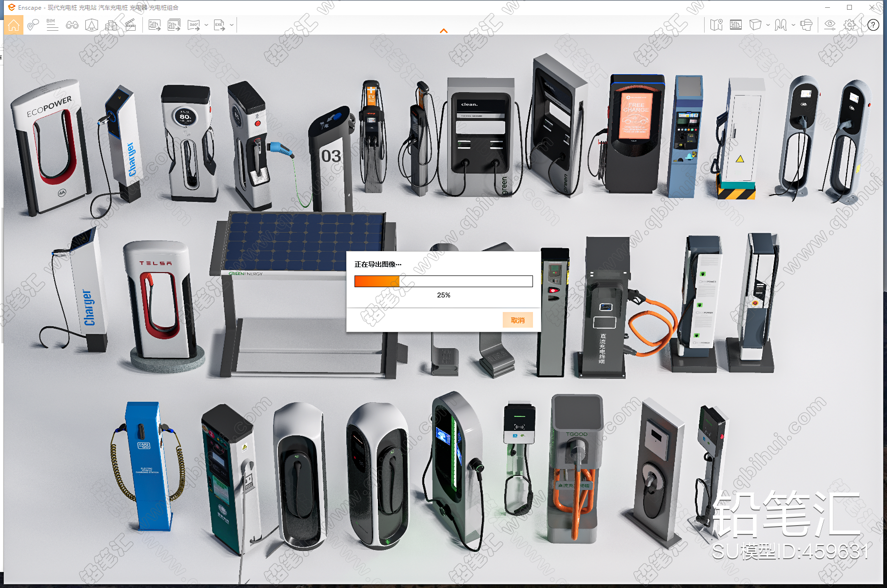
Task: Click the 25% progress label
Action: [x=444, y=295]
